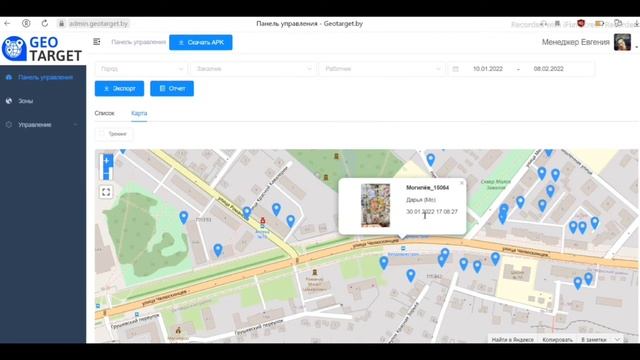Click the 30.01.2022 17:08:27 timestamp
This screenshot has height=360, width=640.
[x=432, y=212]
